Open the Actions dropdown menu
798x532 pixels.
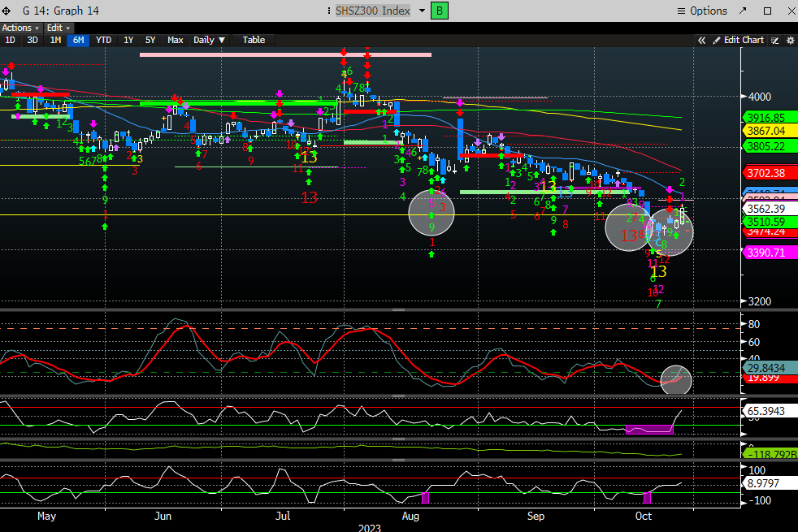(x=20, y=28)
